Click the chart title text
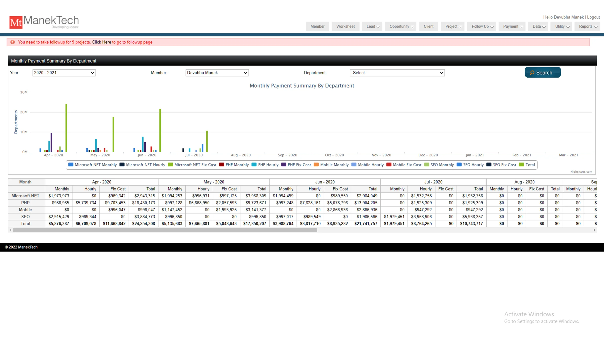This screenshot has height=364, width=604. click(302, 86)
